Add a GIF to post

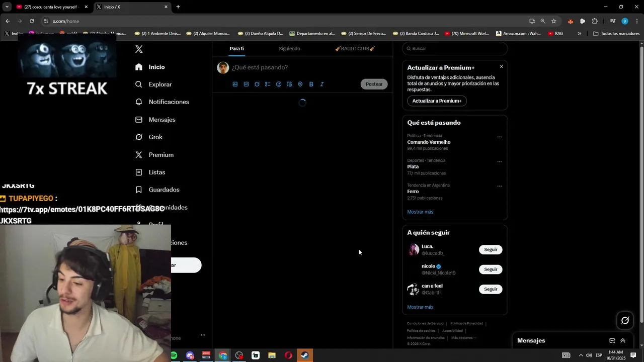[246, 84]
